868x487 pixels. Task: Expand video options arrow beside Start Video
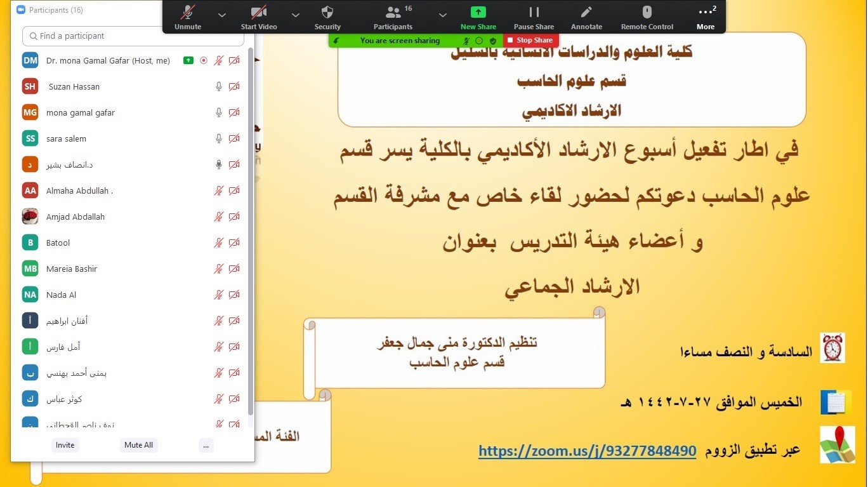click(296, 15)
